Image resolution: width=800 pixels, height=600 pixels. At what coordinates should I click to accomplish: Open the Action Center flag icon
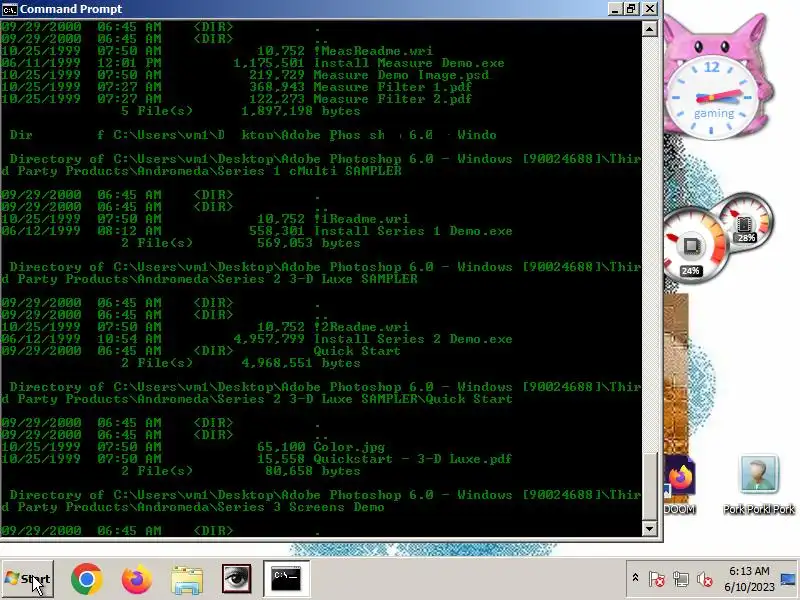(x=657, y=579)
